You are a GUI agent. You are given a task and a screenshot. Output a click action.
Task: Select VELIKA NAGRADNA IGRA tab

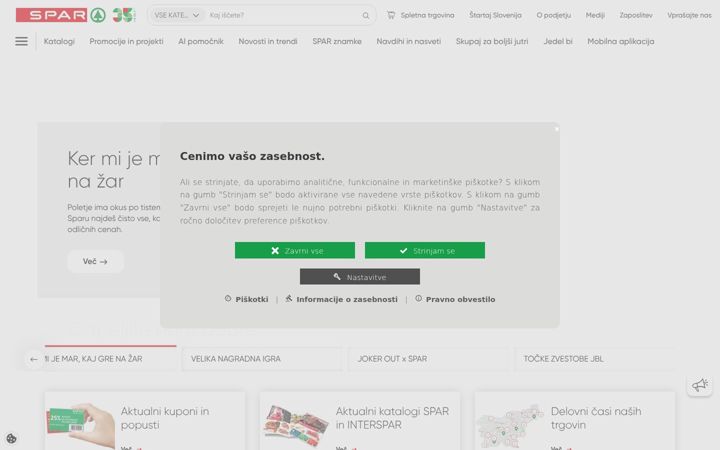pyautogui.click(x=262, y=359)
